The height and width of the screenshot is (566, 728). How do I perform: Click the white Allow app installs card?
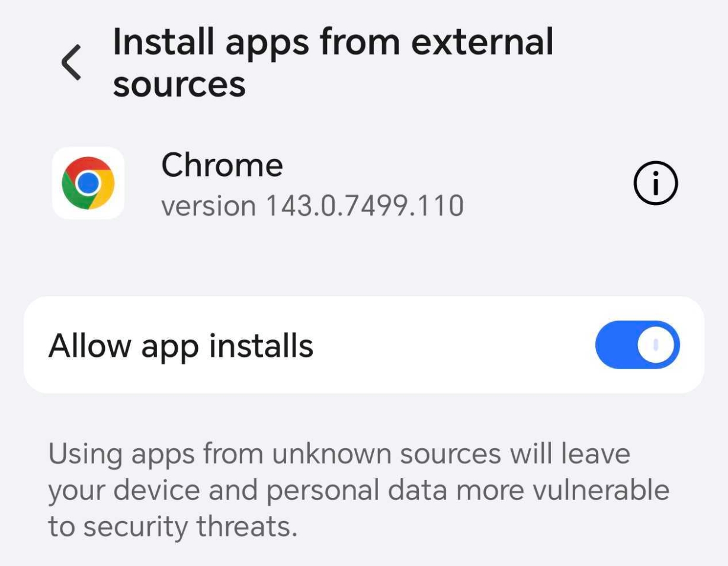(x=364, y=345)
